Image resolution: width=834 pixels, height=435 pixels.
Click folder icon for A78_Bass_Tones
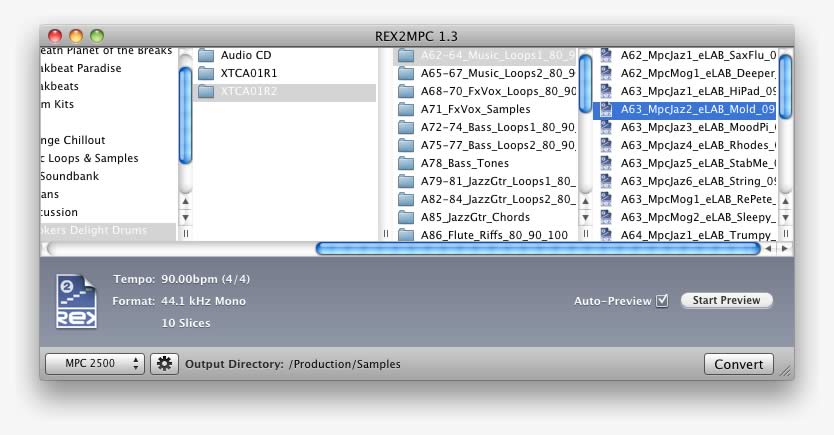(x=406, y=163)
